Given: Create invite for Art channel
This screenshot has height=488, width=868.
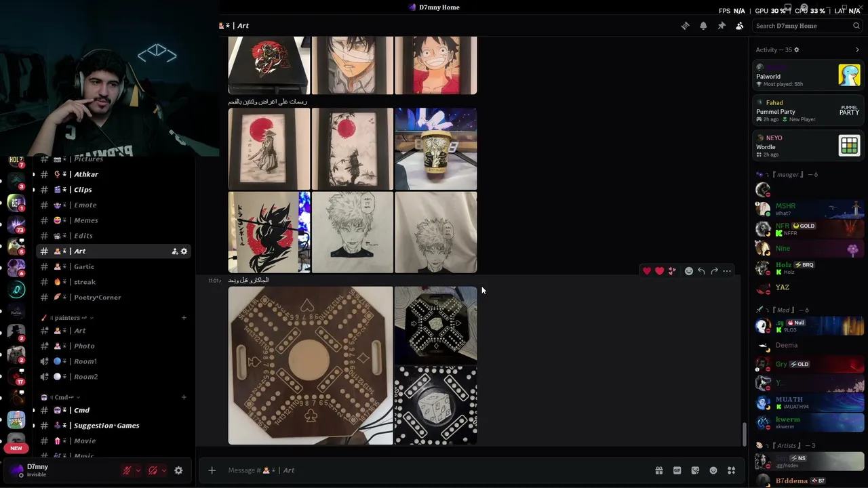Looking at the screenshot, I should click(x=175, y=251).
